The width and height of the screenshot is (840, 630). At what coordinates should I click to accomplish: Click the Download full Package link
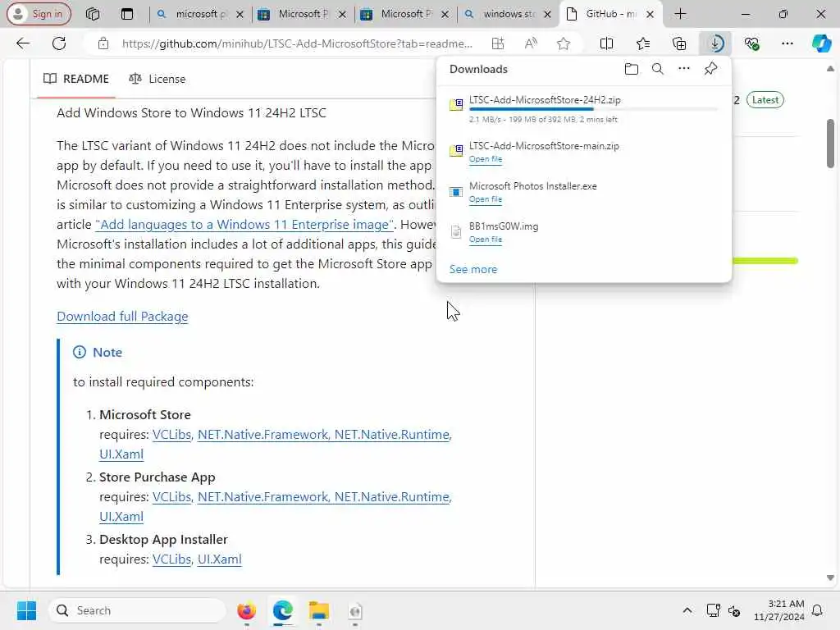122,317
